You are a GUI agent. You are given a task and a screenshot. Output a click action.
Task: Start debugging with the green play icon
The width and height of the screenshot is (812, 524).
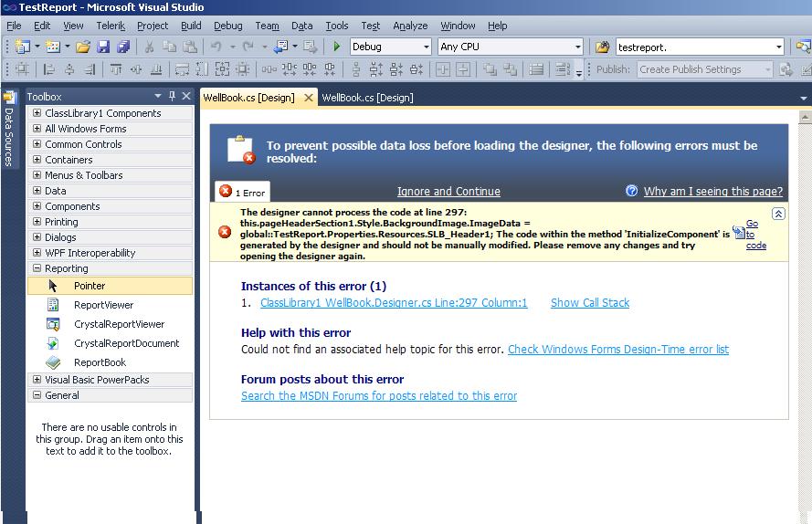[337, 47]
